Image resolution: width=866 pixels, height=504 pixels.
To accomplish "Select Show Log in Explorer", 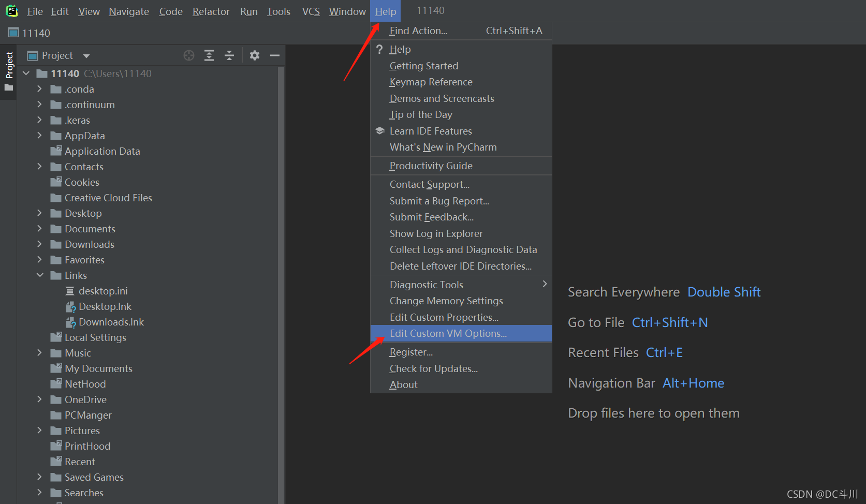I will [x=461, y=233].
